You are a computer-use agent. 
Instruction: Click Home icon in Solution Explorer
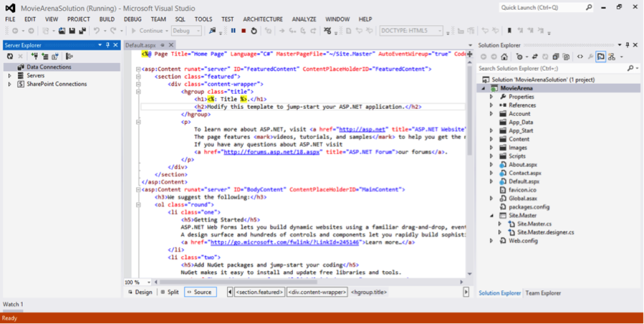[x=504, y=57]
